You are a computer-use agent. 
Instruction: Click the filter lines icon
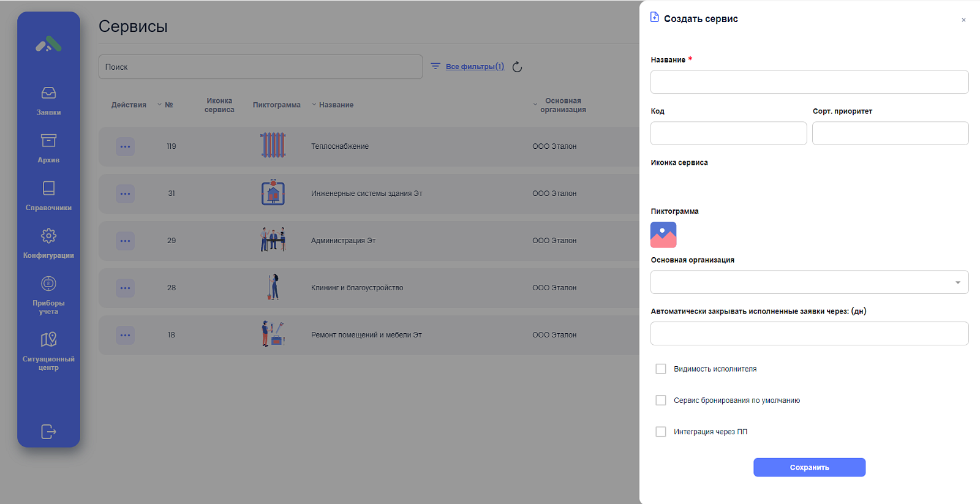click(x=435, y=66)
